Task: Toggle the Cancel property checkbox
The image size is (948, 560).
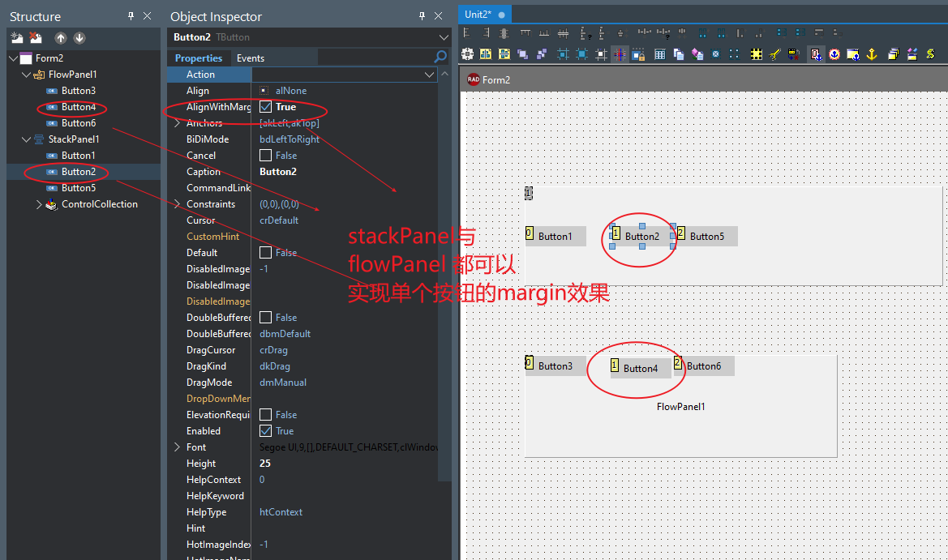Action: pos(266,156)
